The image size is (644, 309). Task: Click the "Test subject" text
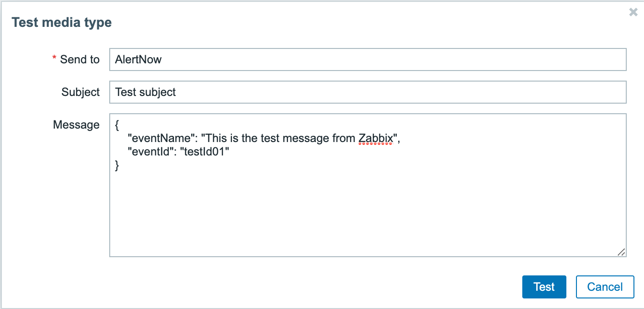(146, 92)
